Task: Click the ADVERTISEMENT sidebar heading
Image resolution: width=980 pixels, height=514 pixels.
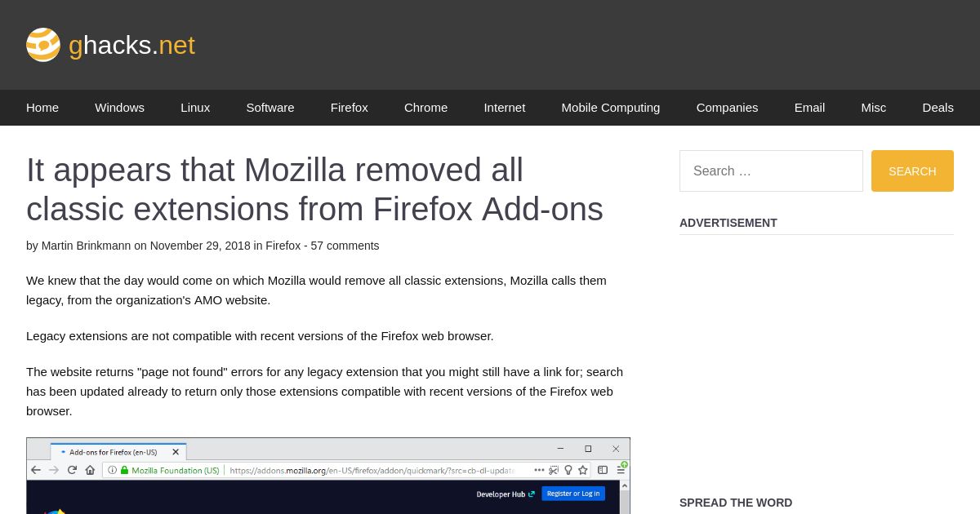Action: pos(728,223)
